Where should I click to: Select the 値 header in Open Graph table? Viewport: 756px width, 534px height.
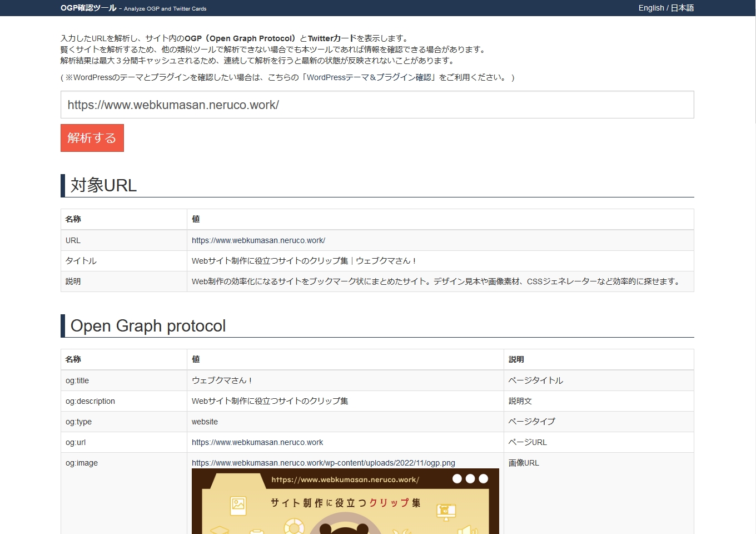click(196, 359)
